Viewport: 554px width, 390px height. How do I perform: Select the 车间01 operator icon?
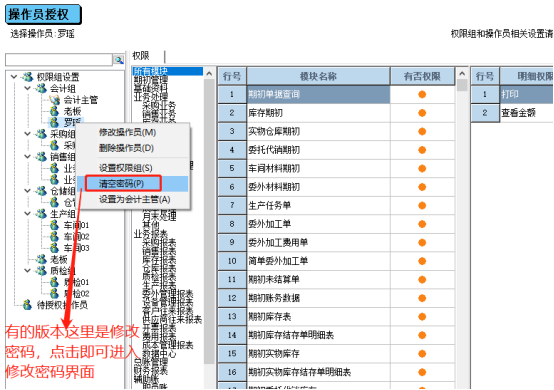click(x=54, y=225)
